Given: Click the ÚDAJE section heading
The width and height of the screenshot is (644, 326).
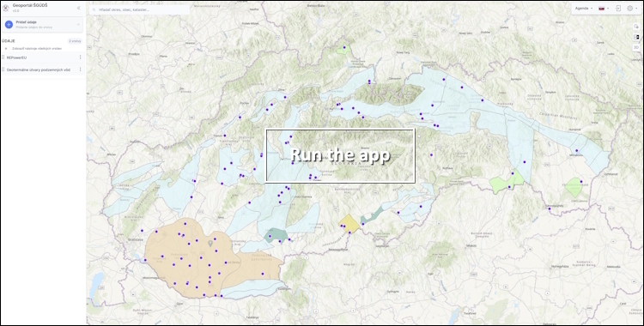Looking at the screenshot, I should (9, 41).
